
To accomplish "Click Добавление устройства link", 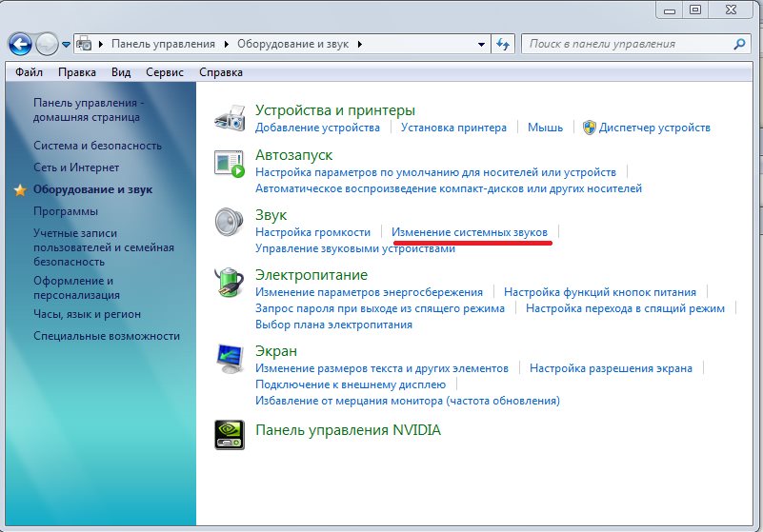I will coord(317,128).
